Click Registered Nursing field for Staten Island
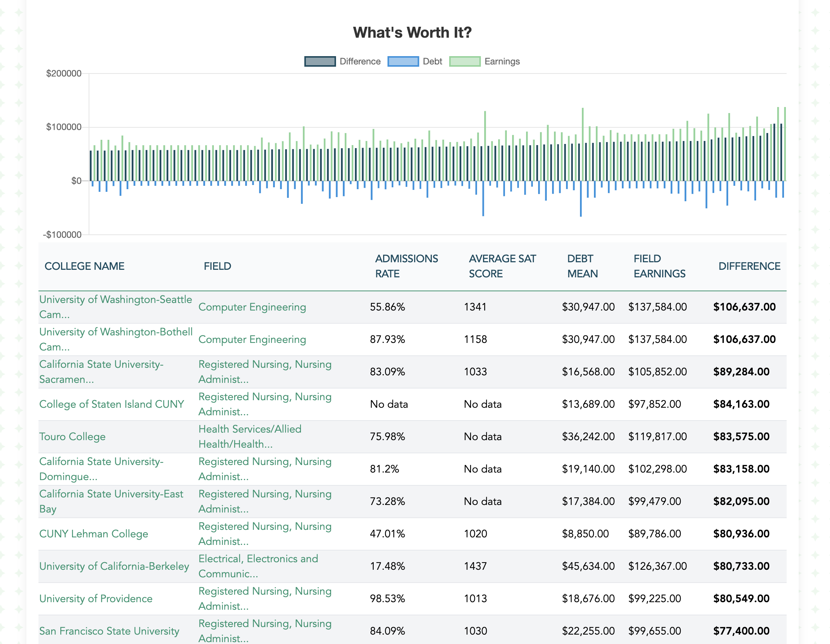The image size is (830, 644). pyautogui.click(x=265, y=404)
